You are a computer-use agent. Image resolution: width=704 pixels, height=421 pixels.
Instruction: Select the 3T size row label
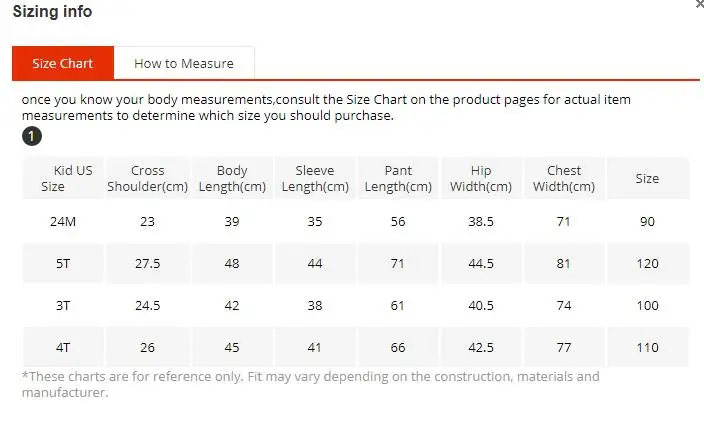[63, 306]
